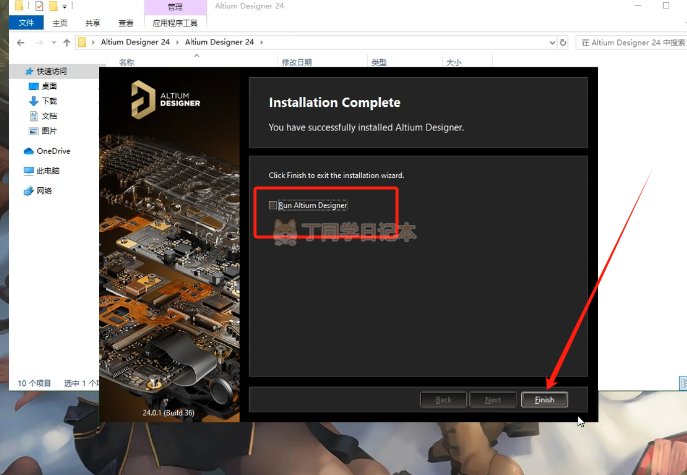Switch to the 共享 ribbon tab
This screenshot has height=475, width=687.
(93, 23)
